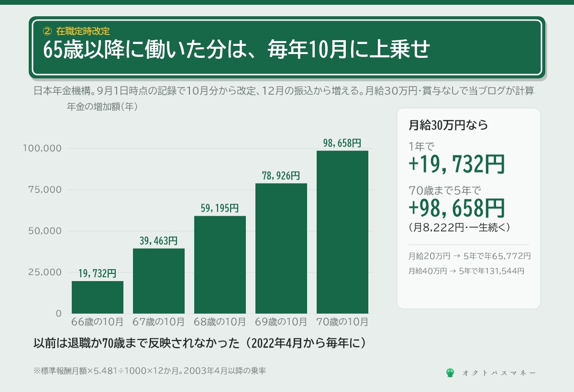Click the 0 y-axis label

[x=59, y=314]
